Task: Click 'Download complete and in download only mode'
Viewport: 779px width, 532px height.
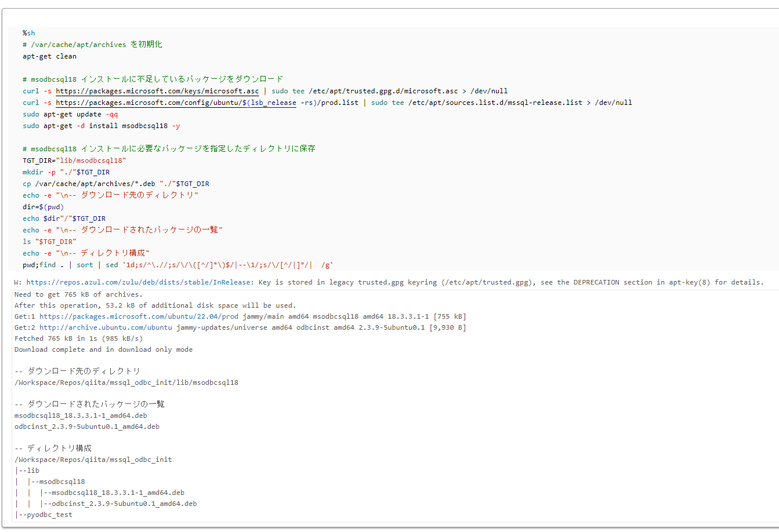Action: [103, 349]
